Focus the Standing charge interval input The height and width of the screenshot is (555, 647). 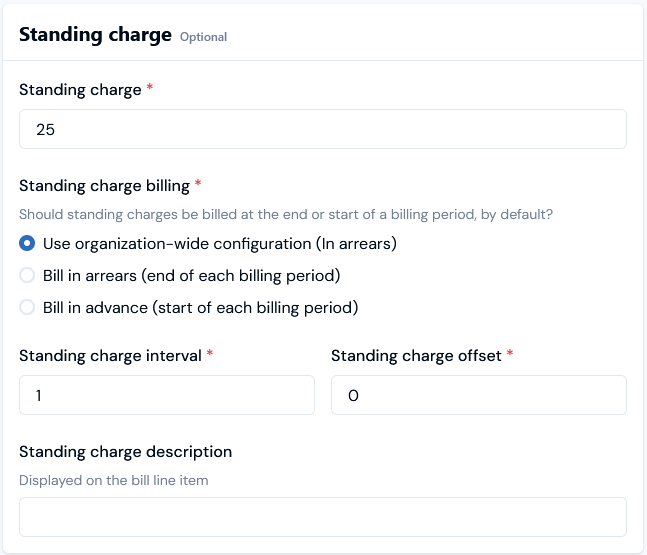167,395
